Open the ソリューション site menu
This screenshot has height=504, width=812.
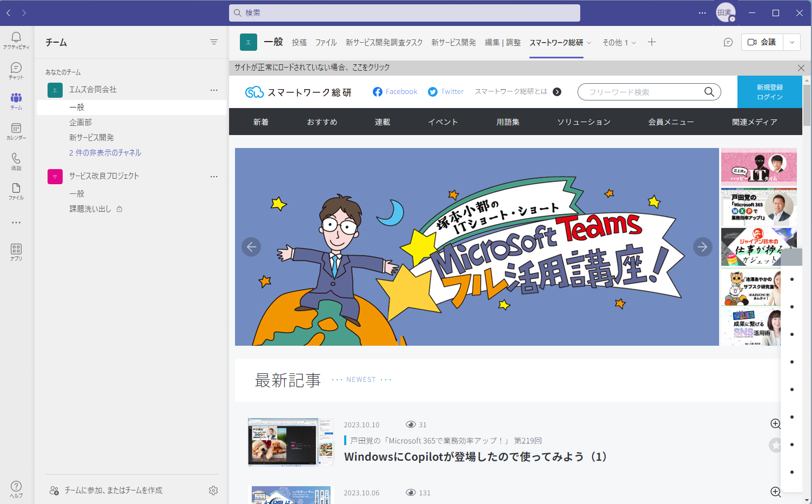point(584,122)
